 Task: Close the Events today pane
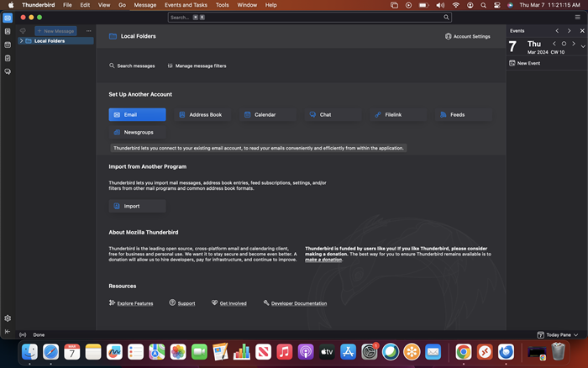pyautogui.click(x=582, y=31)
